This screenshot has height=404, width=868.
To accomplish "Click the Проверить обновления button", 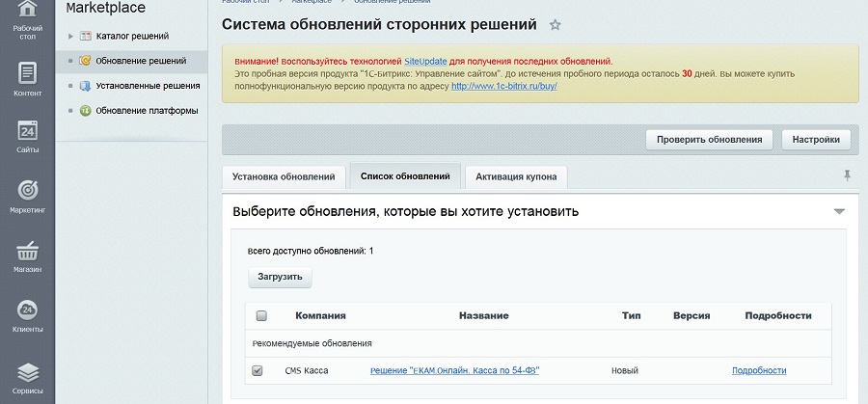I will (x=709, y=140).
